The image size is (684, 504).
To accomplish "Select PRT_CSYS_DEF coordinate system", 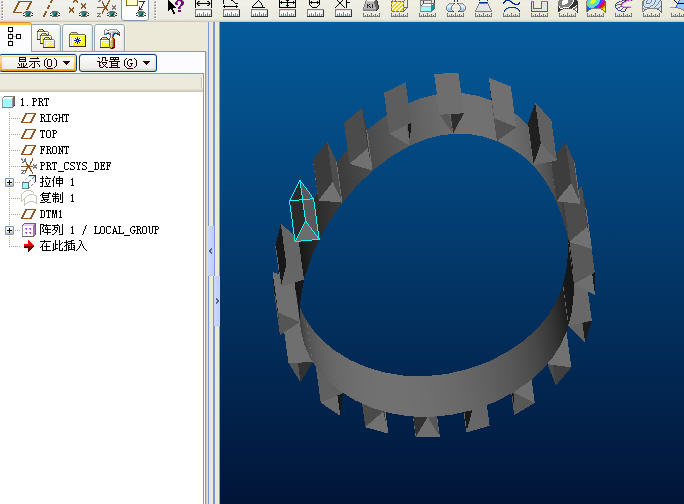I will click(x=66, y=166).
